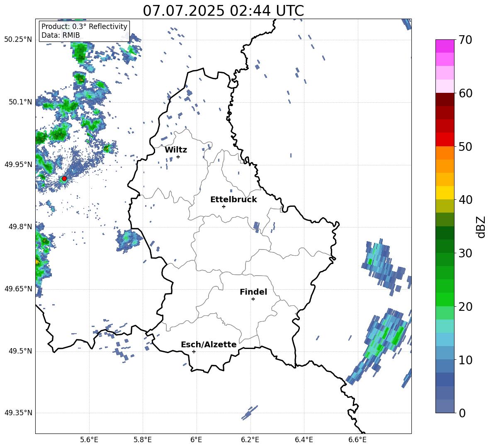Screen dimensions: 491x448
Task: Click the Ettelbruck label
Action: tap(233, 200)
